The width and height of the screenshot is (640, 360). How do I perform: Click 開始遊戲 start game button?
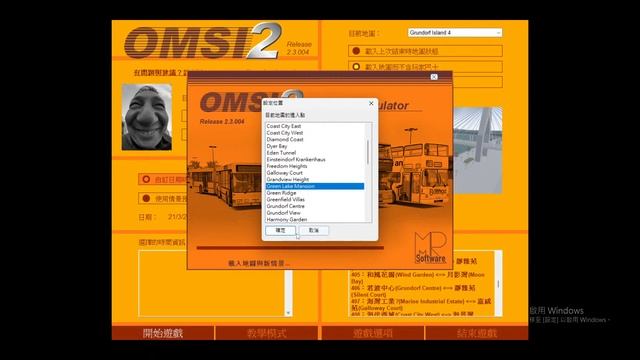pyautogui.click(x=163, y=333)
